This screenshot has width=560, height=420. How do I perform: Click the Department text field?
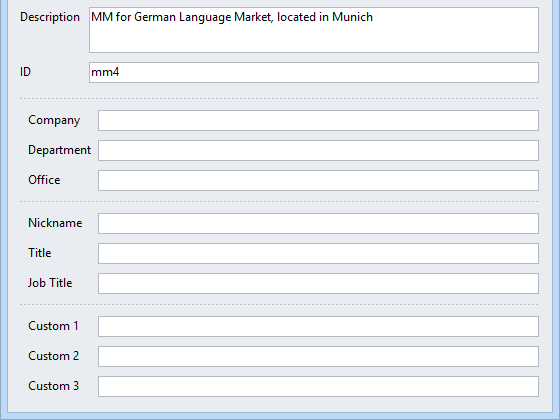click(x=319, y=150)
